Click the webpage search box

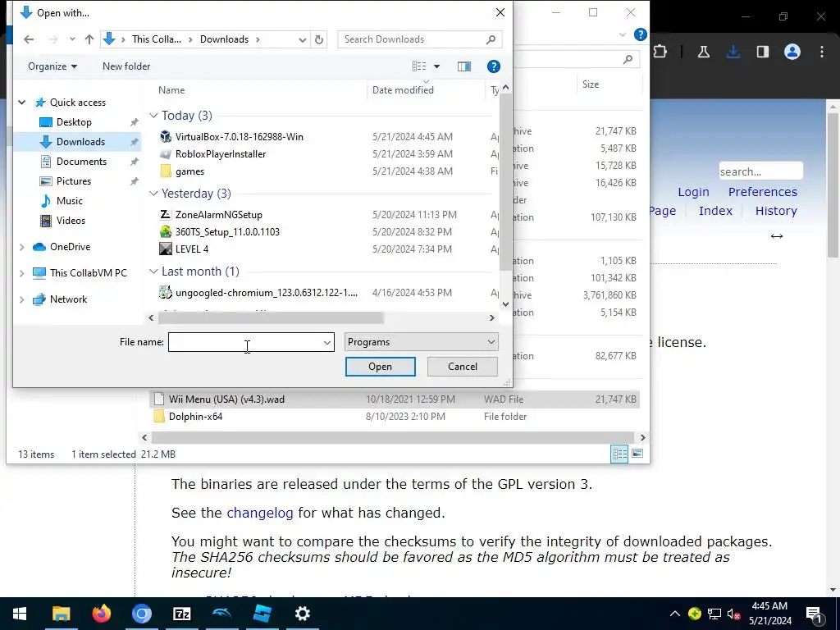click(x=760, y=171)
